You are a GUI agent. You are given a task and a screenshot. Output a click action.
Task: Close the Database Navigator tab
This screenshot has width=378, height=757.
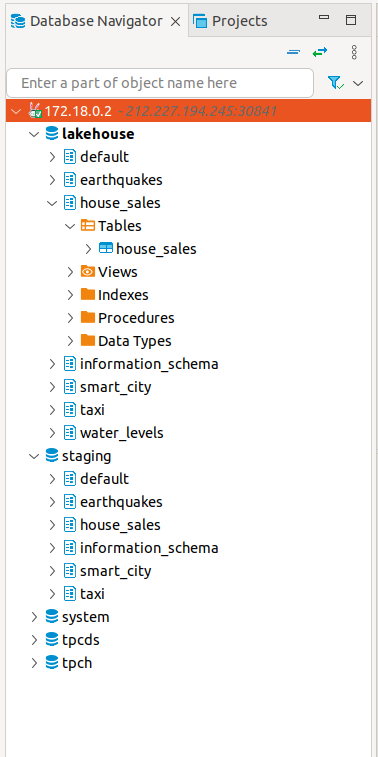176,21
